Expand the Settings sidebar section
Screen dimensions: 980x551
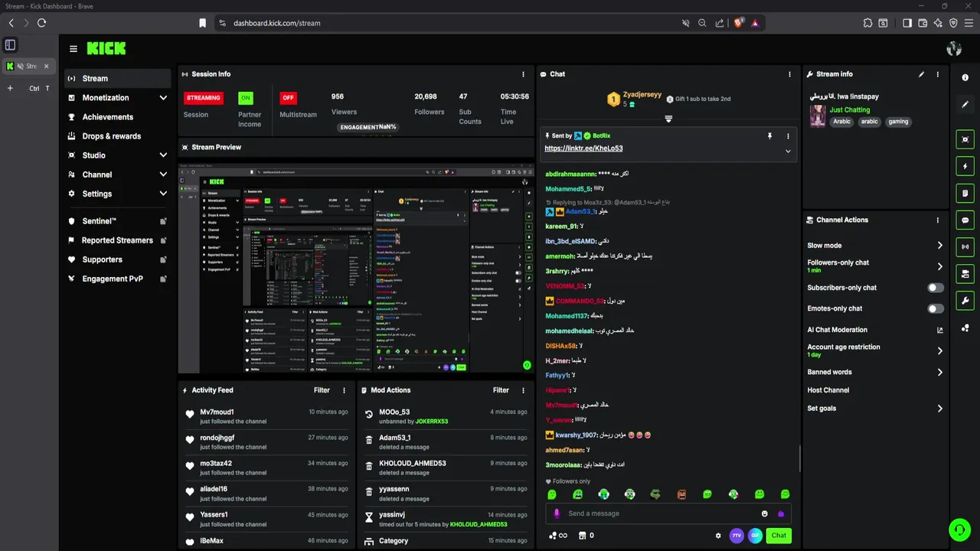[116, 194]
